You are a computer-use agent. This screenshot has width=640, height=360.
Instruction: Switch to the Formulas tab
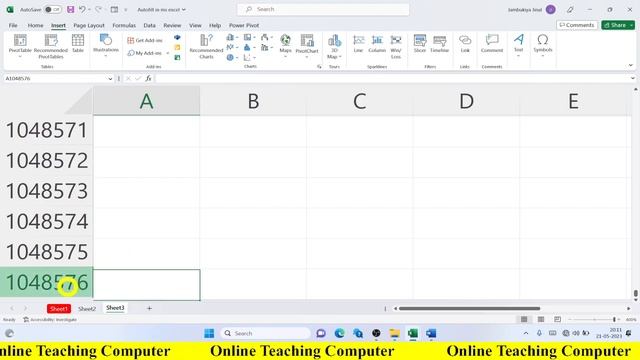tap(124, 25)
